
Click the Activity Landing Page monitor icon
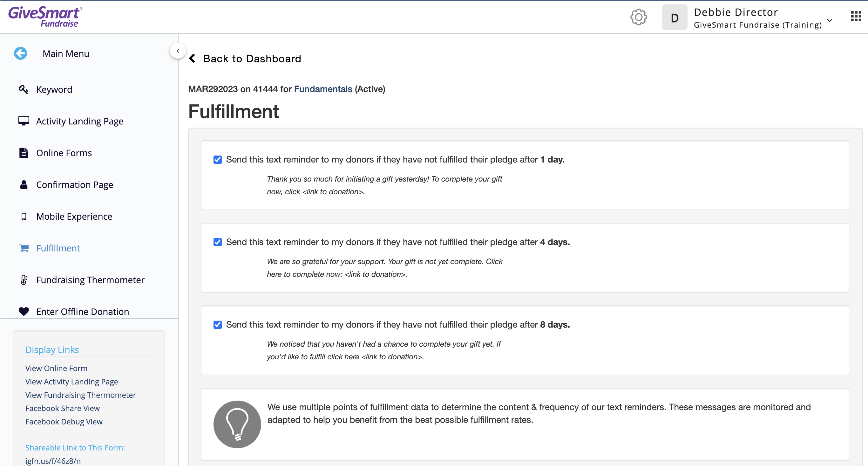(x=23, y=121)
